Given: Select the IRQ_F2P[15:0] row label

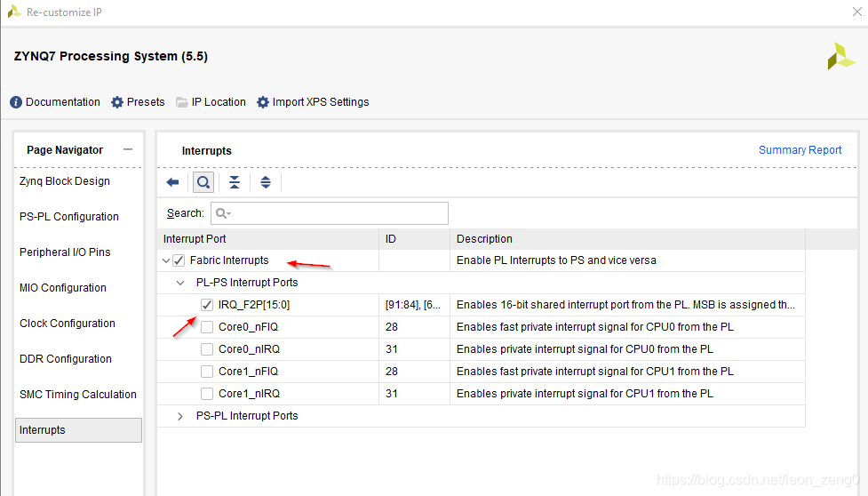Looking at the screenshot, I should tap(254, 305).
